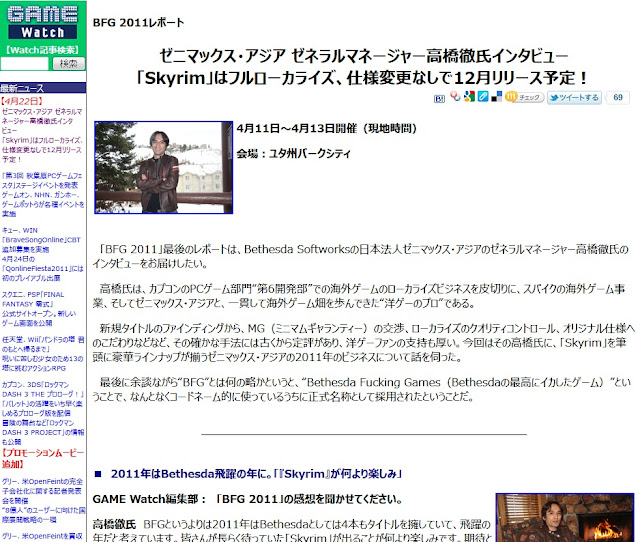Click the mixi チェック button
The height and width of the screenshot is (542, 640).
[524, 97]
